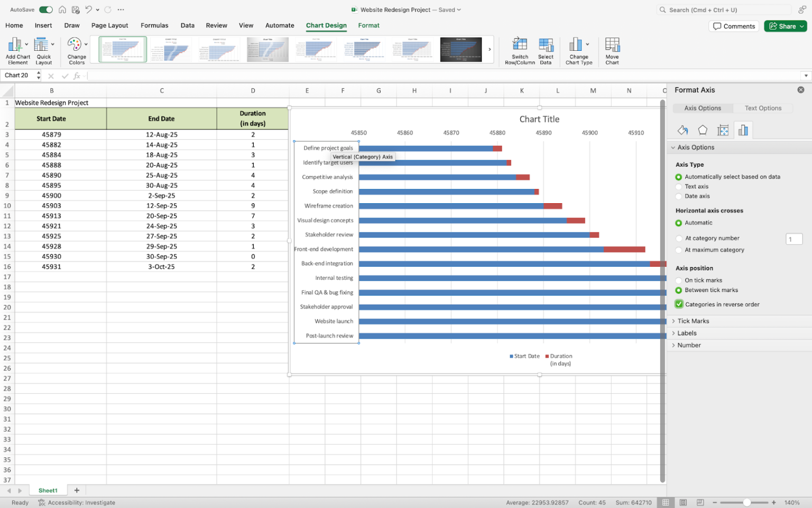Select the Date axis radio button
The image size is (812, 508).
click(679, 196)
